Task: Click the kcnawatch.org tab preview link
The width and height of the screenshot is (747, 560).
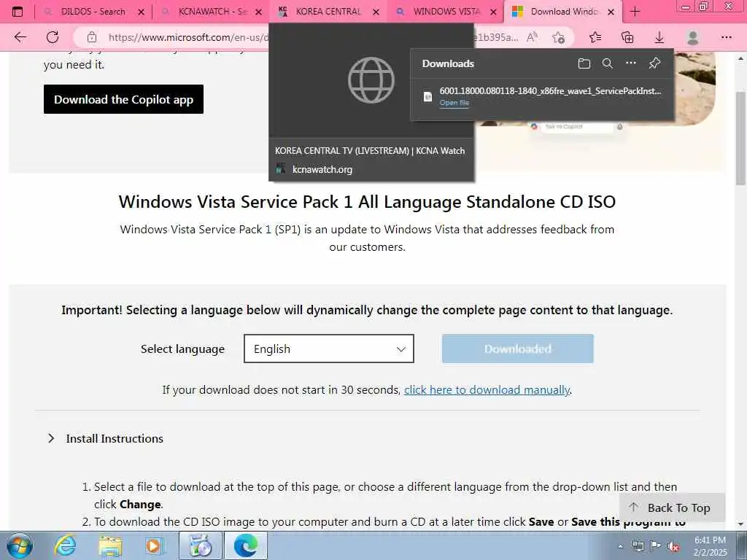Action: (322, 169)
